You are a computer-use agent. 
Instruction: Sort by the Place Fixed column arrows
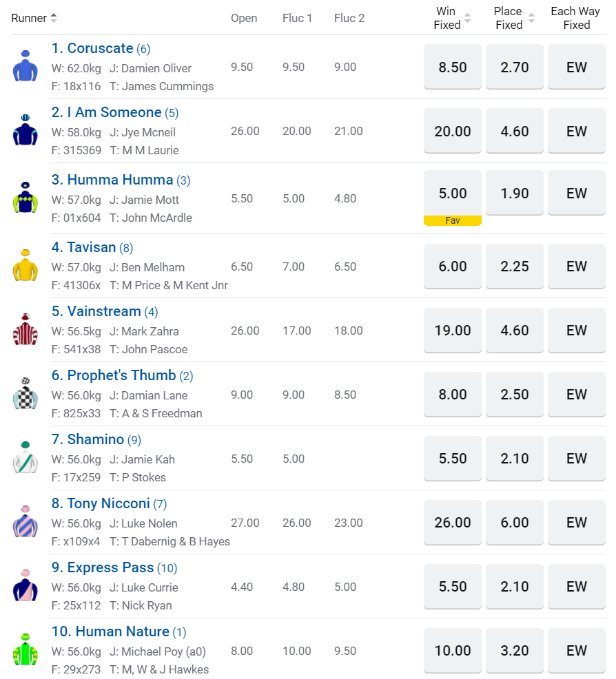pos(531,19)
